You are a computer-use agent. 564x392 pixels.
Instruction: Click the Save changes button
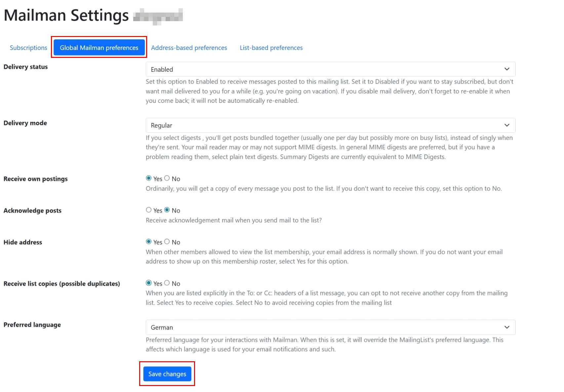[x=167, y=374]
